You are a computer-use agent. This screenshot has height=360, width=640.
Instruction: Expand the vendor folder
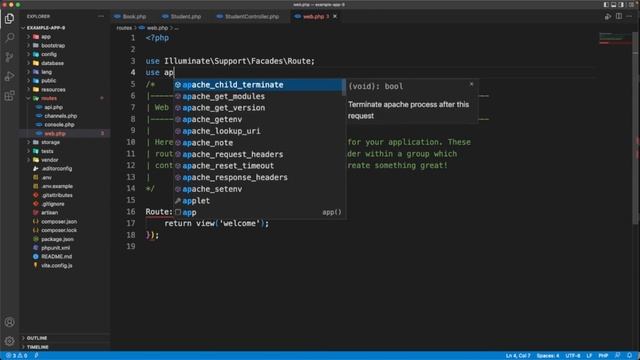[49, 160]
